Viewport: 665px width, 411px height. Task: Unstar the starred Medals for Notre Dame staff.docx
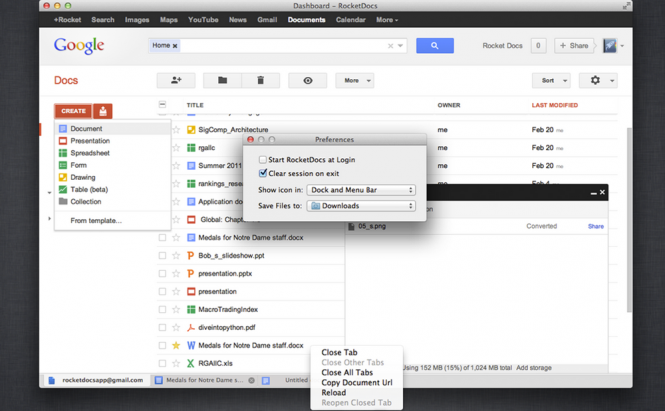click(176, 345)
